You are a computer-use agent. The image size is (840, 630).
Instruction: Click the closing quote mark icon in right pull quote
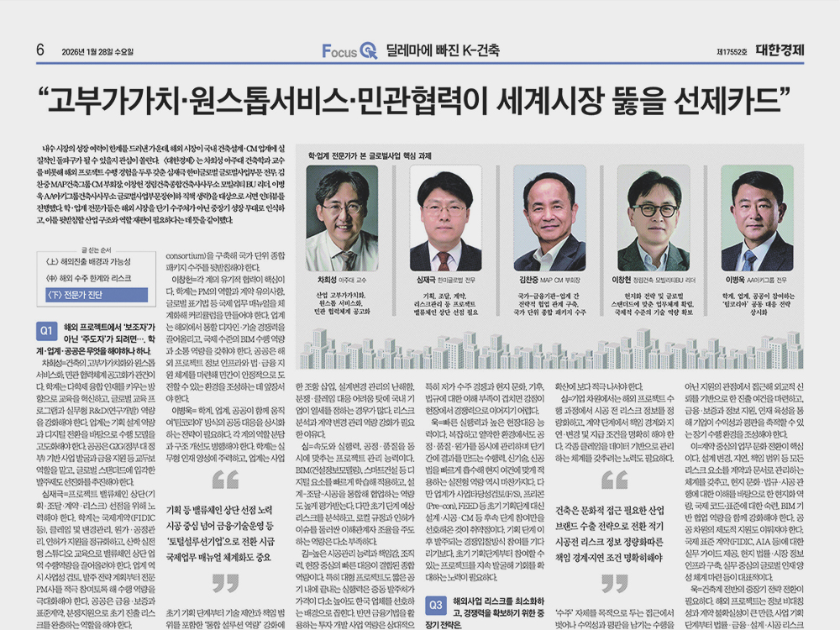(615, 582)
